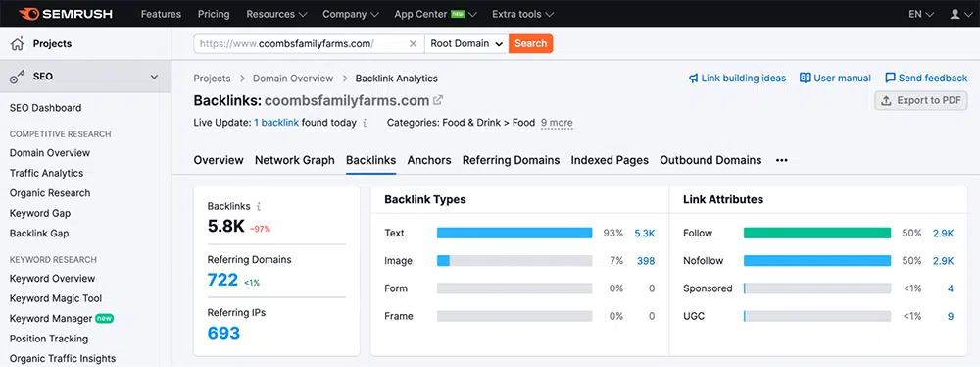Open SEO Dashboard in sidebar

(x=46, y=108)
